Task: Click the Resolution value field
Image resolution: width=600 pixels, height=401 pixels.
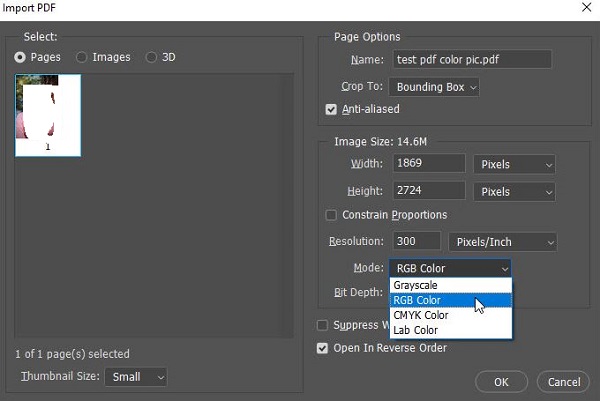Action: coord(417,241)
